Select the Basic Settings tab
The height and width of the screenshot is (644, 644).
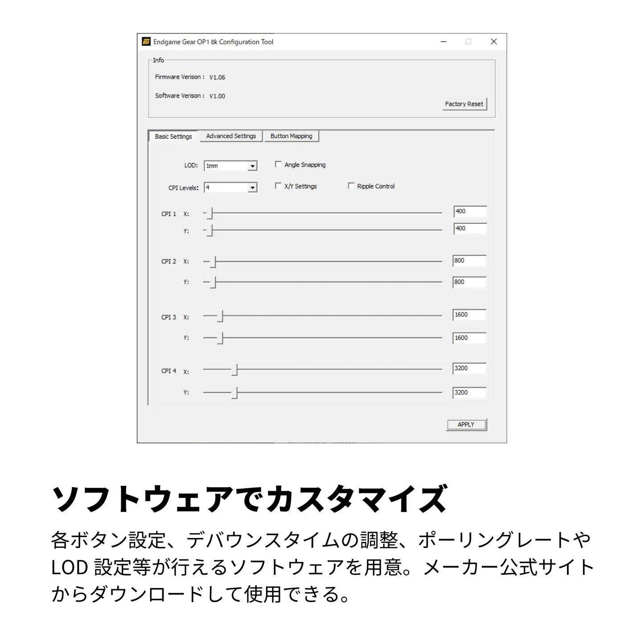(173, 136)
